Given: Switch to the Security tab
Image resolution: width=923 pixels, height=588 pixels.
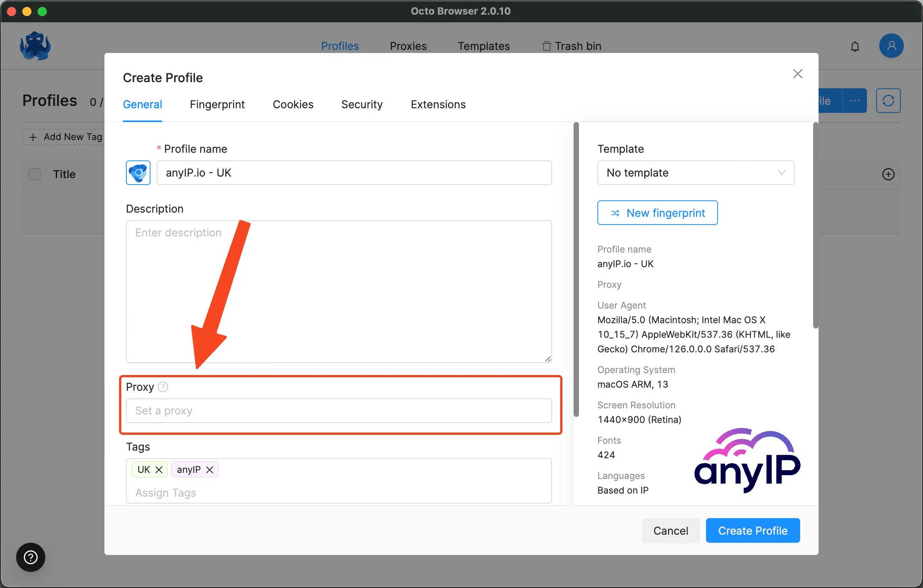Looking at the screenshot, I should (362, 104).
